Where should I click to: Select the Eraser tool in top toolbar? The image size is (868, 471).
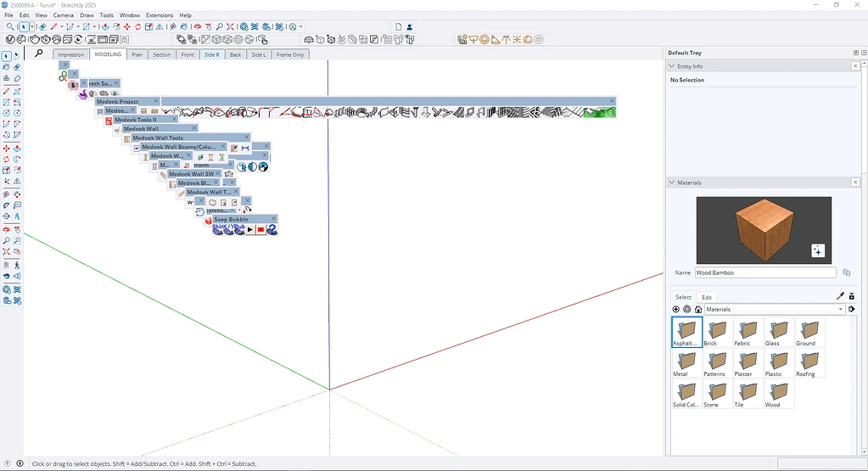(x=42, y=26)
